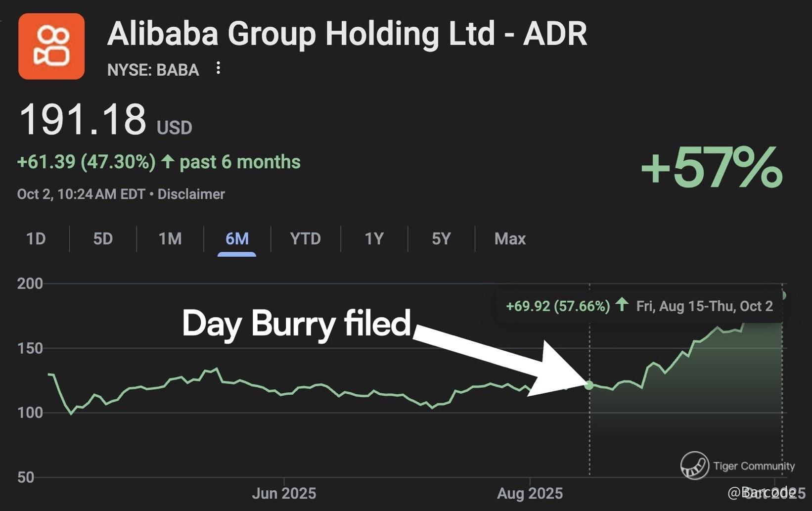Image resolution: width=812 pixels, height=511 pixels.
Task: Select the 1D time range tab
Action: 36,239
